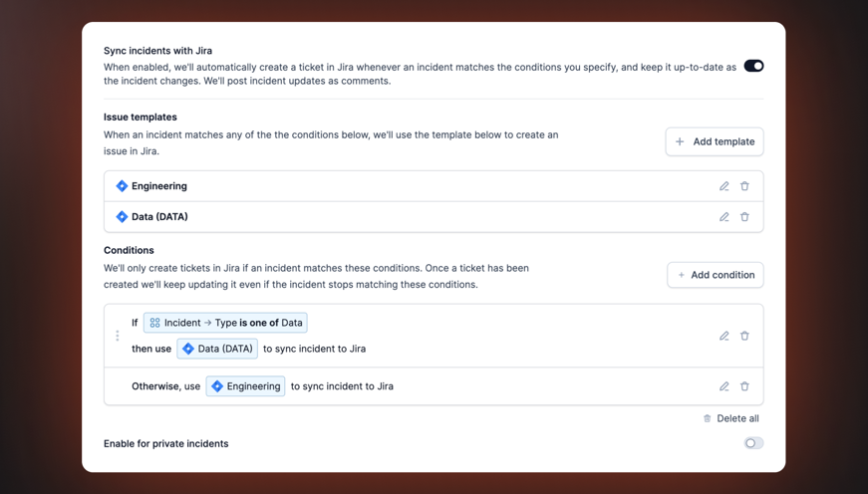The image size is (868, 494).
Task: Click Delete all conditions
Action: coord(730,418)
